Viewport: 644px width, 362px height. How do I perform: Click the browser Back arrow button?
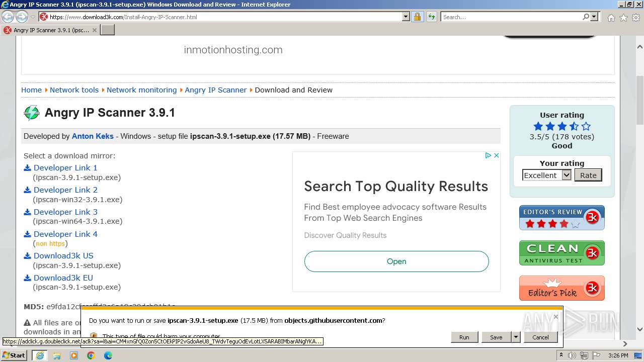coord(8,17)
